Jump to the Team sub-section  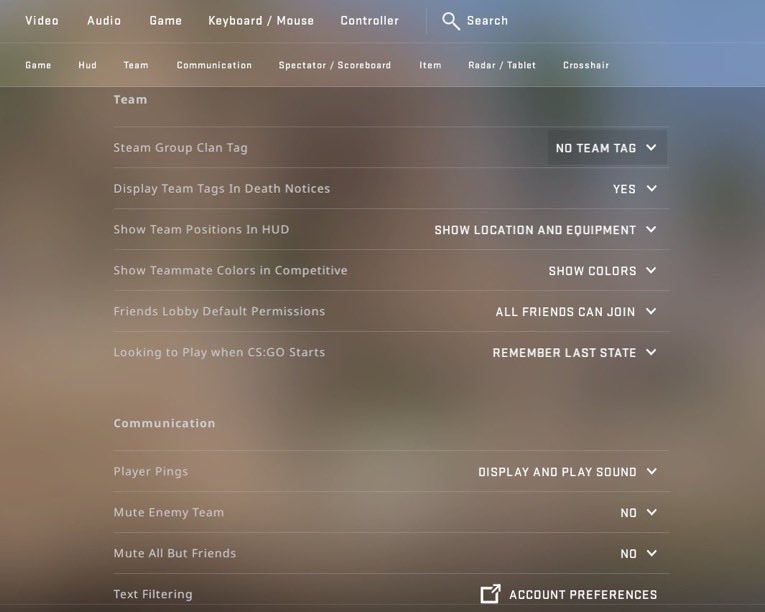pyautogui.click(x=136, y=65)
